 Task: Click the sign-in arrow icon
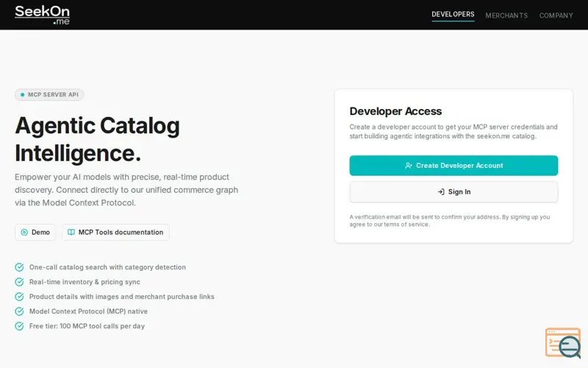441,192
